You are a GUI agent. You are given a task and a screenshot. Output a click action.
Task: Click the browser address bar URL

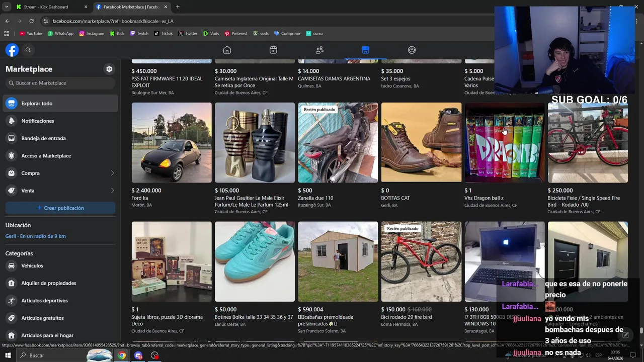click(113, 21)
